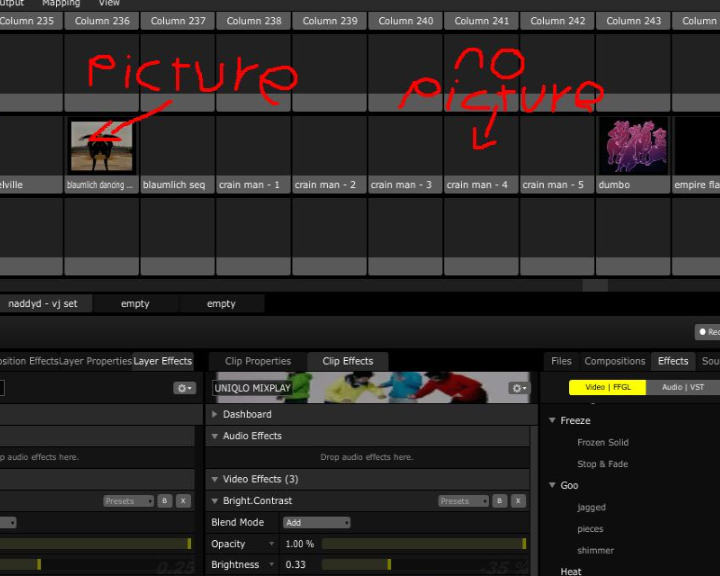Click the Column 240 header
The width and height of the screenshot is (720, 576).
[405, 21]
